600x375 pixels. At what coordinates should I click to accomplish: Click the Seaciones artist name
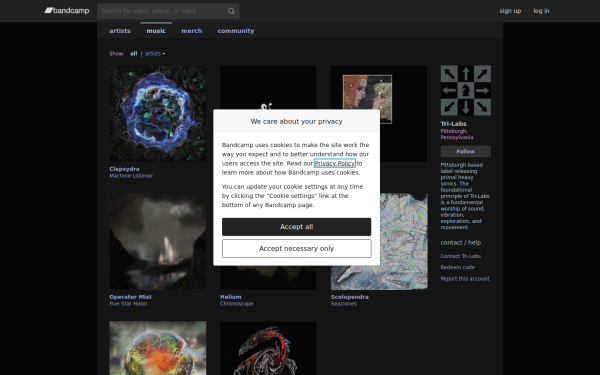click(x=344, y=303)
